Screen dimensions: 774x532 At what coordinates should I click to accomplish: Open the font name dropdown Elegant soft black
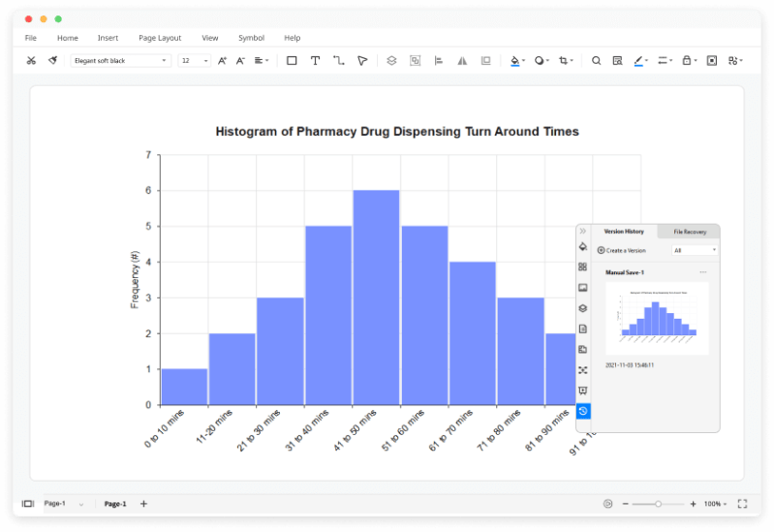120,60
